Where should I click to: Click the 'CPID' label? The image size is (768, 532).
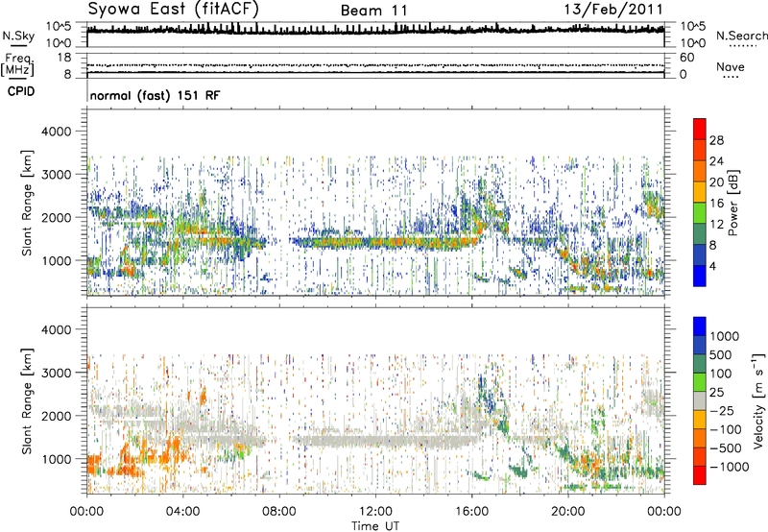(x=21, y=91)
